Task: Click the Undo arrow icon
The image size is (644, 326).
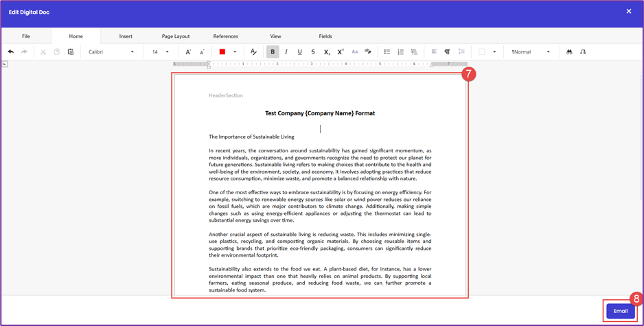Action: (10, 52)
